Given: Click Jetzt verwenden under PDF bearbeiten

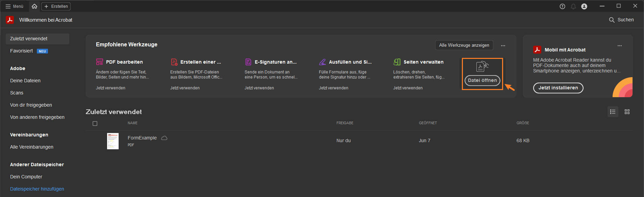Looking at the screenshot, I should click(x=110, y=88).
